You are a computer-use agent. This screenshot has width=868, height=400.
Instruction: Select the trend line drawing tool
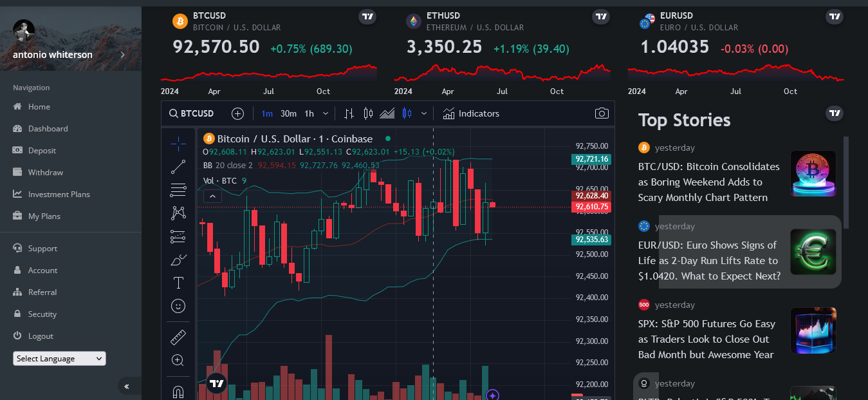(x=178, y=167)
